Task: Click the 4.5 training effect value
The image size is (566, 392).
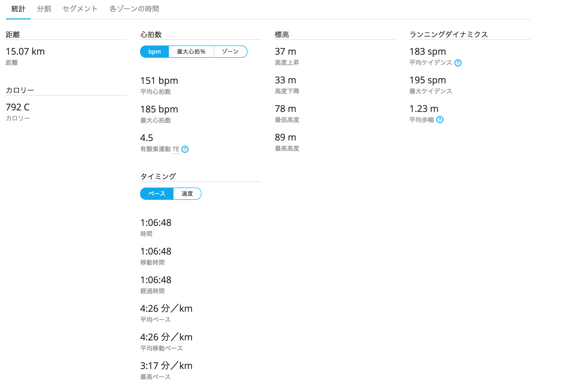Action: coord(146,138)
